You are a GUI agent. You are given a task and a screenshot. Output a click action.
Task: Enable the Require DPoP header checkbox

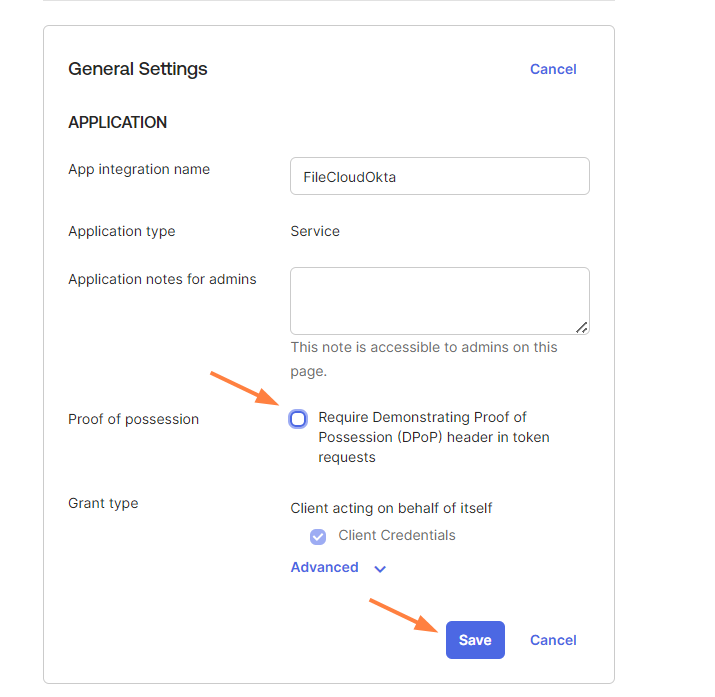pos(298,419)
